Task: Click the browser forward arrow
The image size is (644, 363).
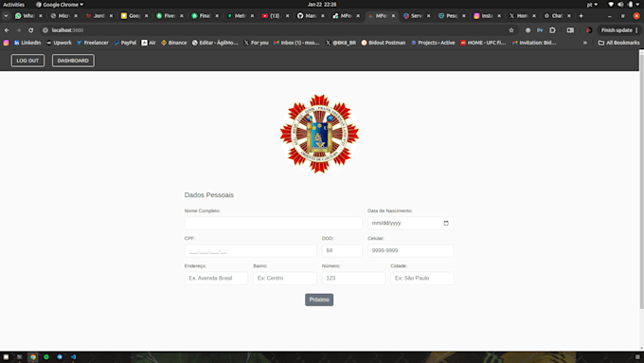Action: click(19, 30)
